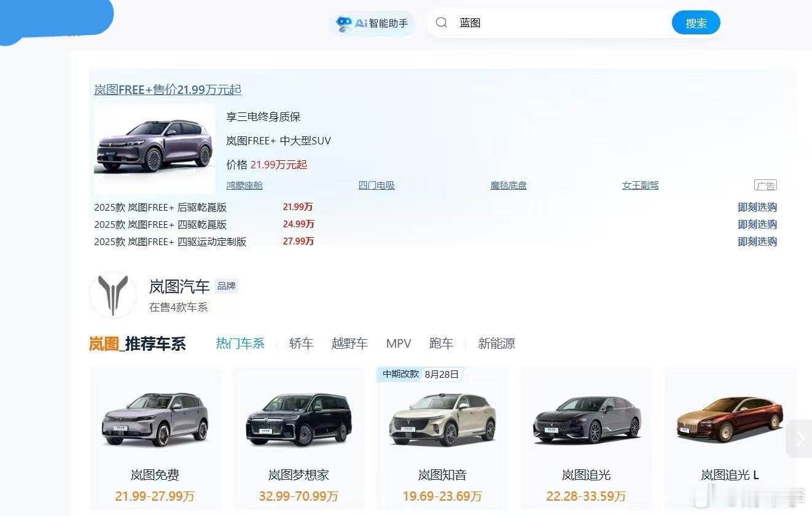Image resolution: width=812 pixels, height=516 pixels.
Task: Click the 中期改款 badge on 岚图知音
Action: coord(400,374)
